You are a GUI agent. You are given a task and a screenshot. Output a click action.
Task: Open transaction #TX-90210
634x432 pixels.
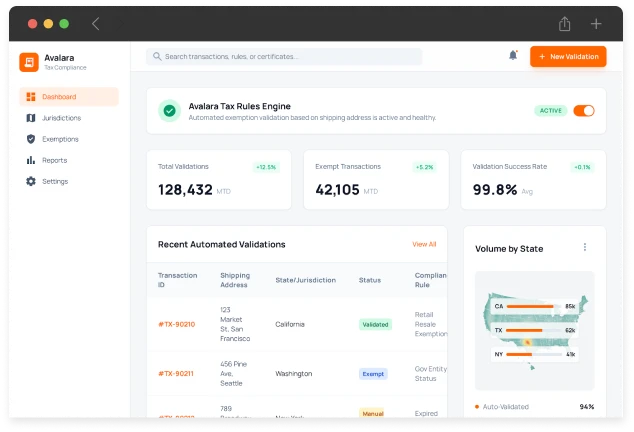(x=176, y=324)
